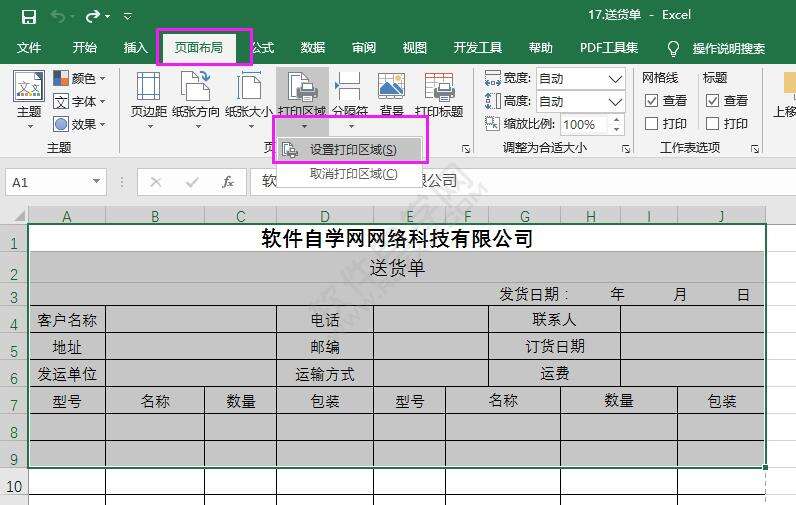Open the 页面设置 dialog launcher right of 打印标题

click(466, 149)
